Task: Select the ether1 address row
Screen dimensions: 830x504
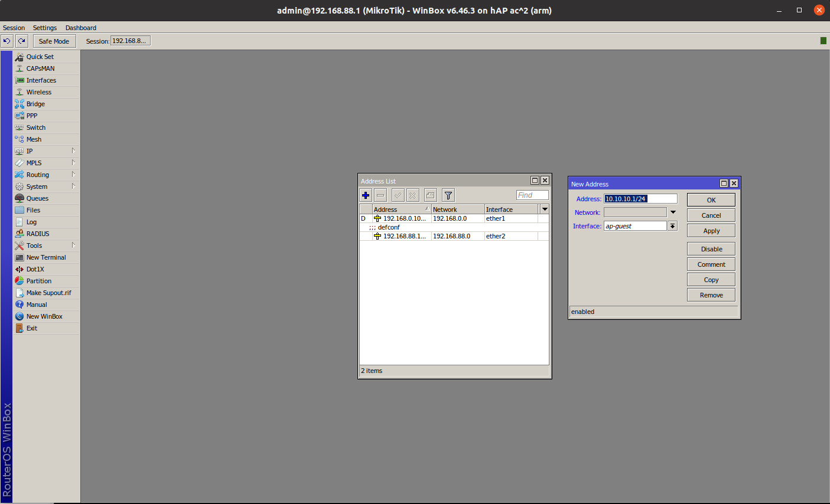Action: coord(454,218)
